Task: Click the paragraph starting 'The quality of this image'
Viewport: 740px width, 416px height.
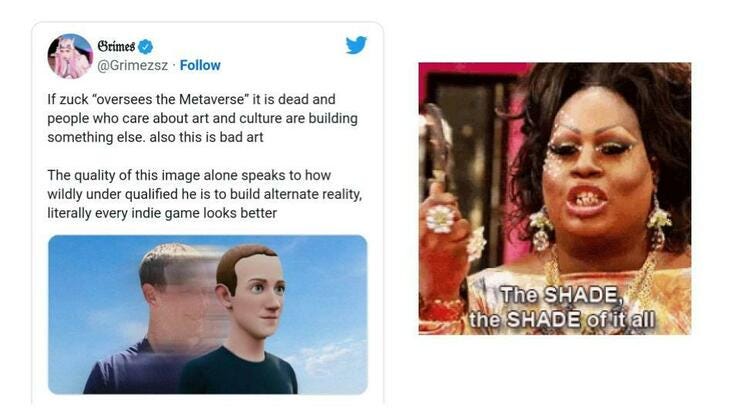Action: click(204, 194)
